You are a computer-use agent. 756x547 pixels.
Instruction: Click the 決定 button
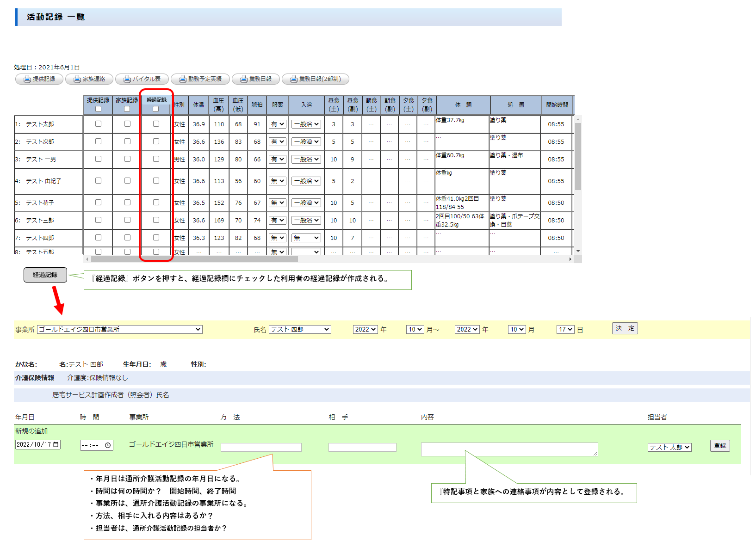(x=625, y=328)
